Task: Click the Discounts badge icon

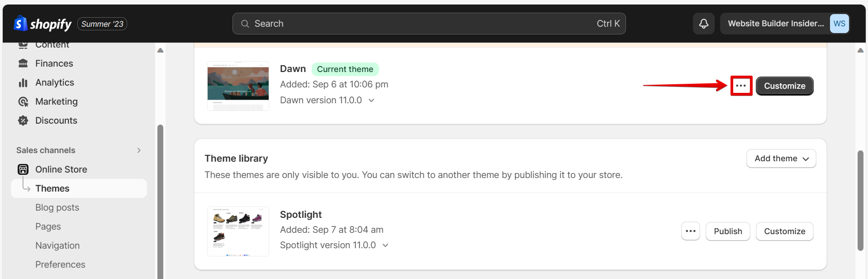Action: tap(23, 120)
